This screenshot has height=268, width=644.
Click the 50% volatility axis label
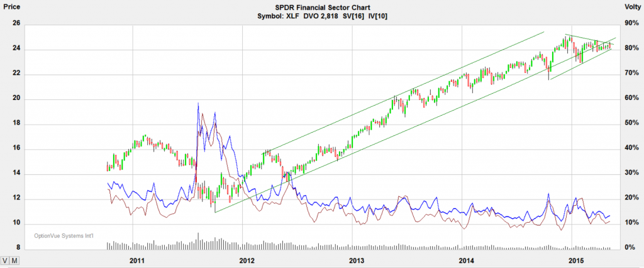[631, 123]
